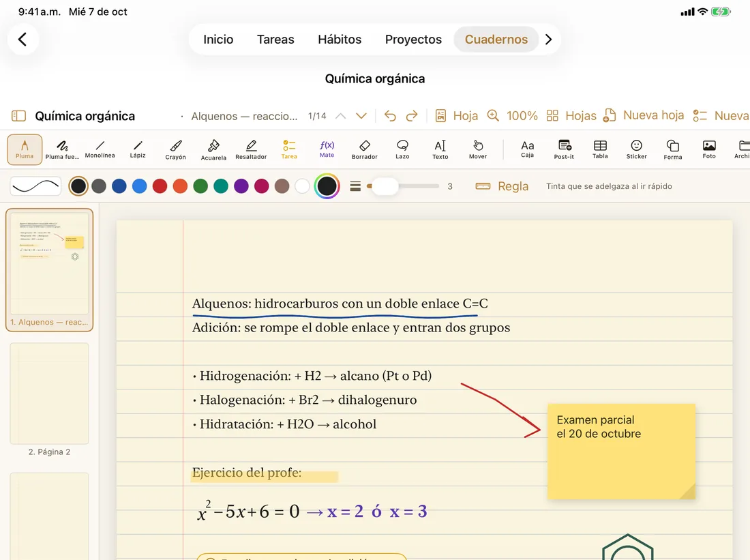The width and height of the screenshot is (750, 560).
Task: Select the white color swatch
Action: [x=302, y=186]
